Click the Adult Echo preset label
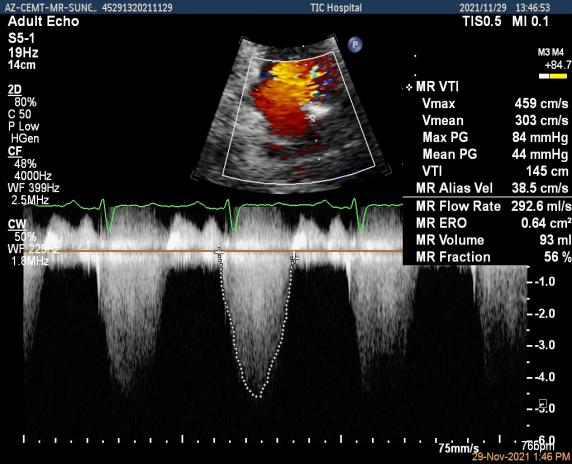Screen dimensions: 572x464 pos(43,21)
